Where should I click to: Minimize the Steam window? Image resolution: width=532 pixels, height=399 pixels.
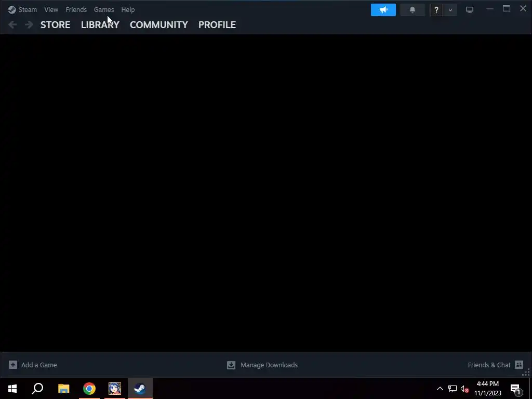(x=489, y=9)
